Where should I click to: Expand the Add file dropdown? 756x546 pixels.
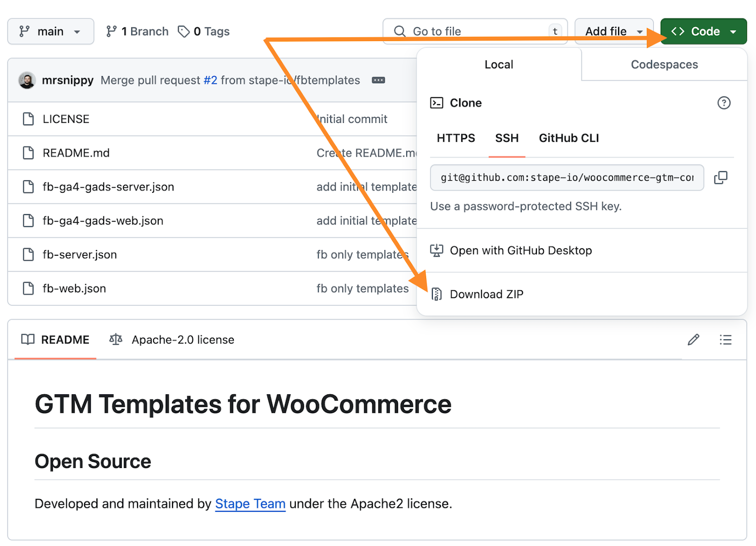point(614,31)
